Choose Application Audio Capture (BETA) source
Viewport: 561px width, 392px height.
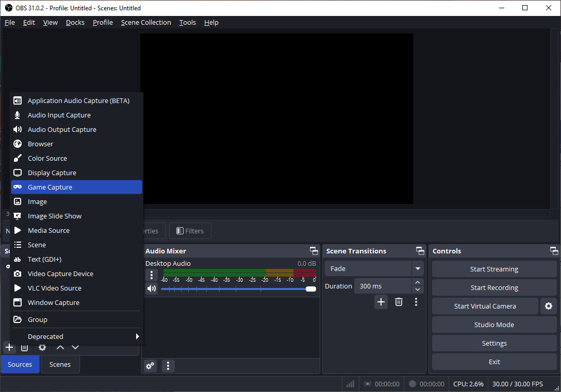[x=76, y=101]
